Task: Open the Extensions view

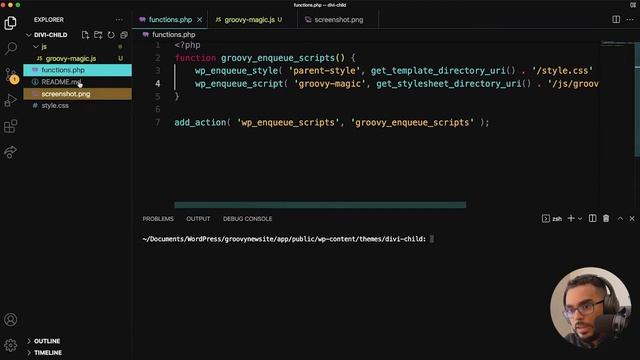Action: (x=11, y=126)
